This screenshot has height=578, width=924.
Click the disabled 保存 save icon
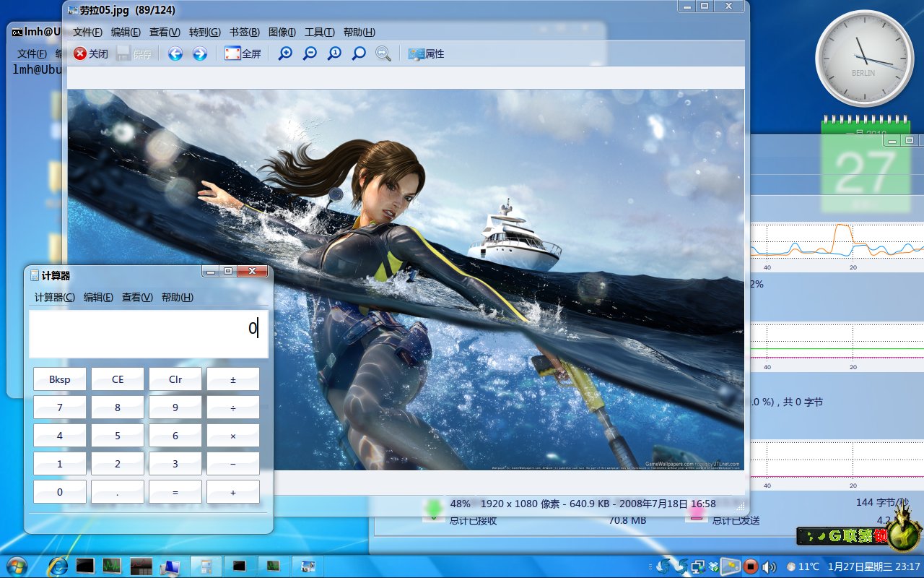pos(123,53)
